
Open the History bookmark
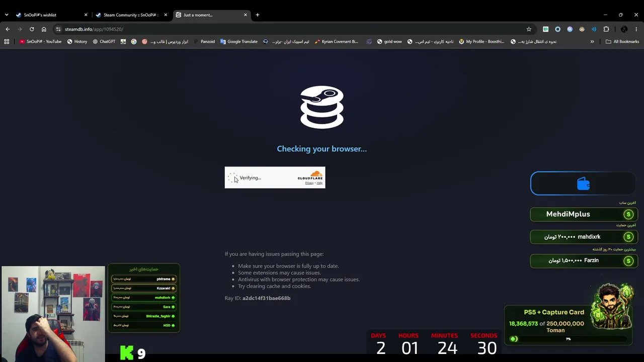click(77, 42)
